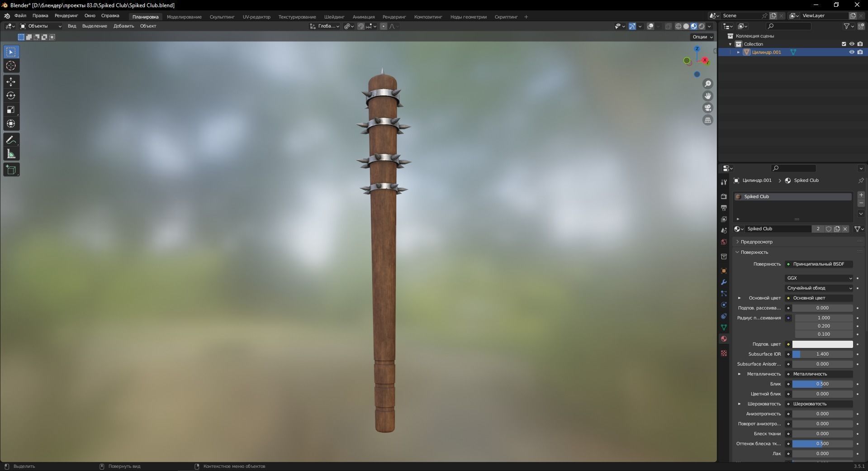Expand Цилиндр.001 in the outliner
Image resolution: width=868 pixels, height=471 pixels.
pyautogui.click(x=739, y=52)
